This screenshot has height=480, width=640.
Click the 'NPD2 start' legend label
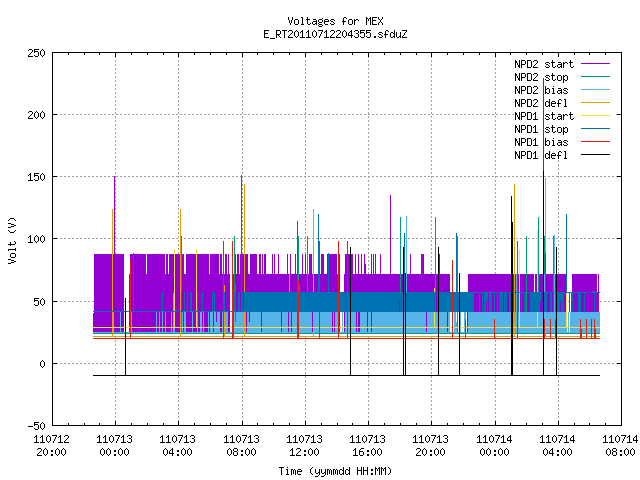pos(544,64)
